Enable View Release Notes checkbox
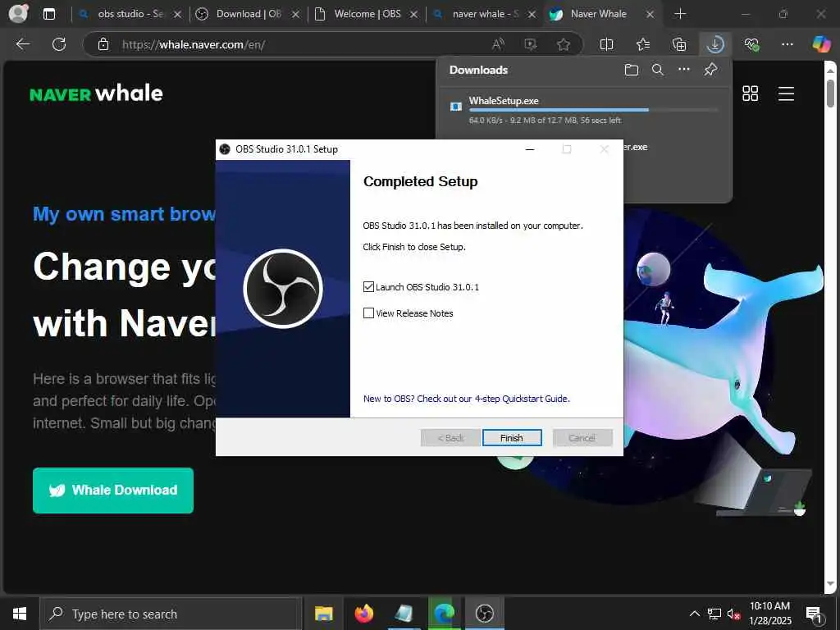 [368, 313]
